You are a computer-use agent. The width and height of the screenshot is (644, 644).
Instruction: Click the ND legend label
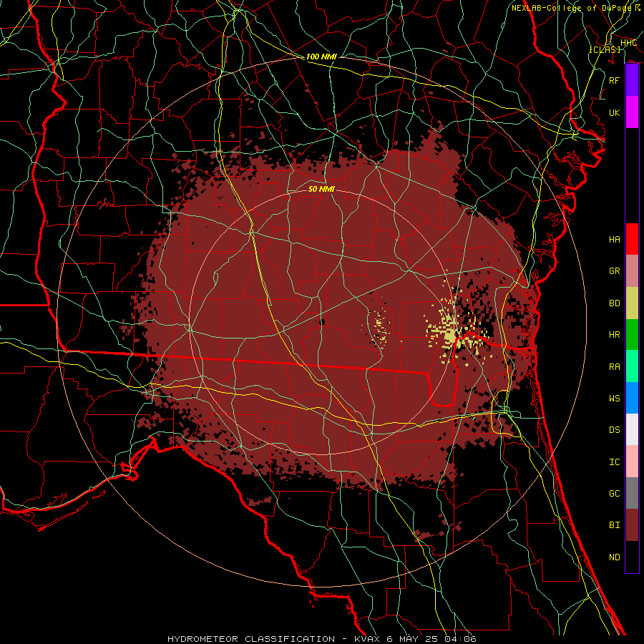[x=615, y=557]
